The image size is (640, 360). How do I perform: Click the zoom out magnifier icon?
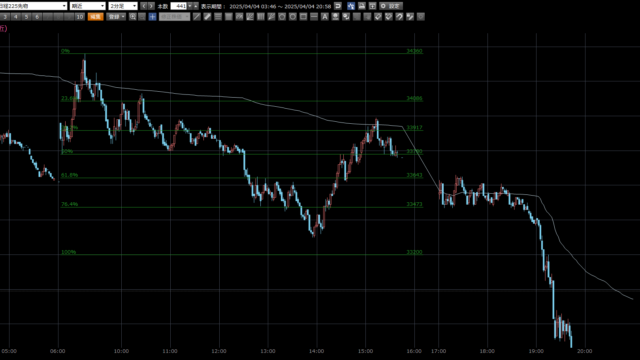pos(142,17)
